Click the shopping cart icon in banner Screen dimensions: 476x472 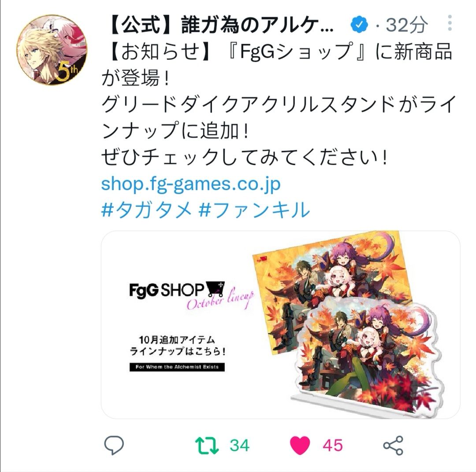[215, 289]
